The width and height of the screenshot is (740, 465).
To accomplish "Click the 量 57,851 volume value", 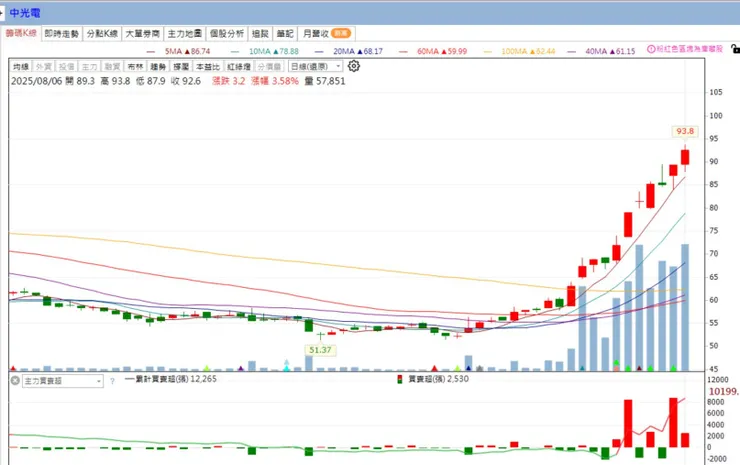I will click(x=325, y=81).
